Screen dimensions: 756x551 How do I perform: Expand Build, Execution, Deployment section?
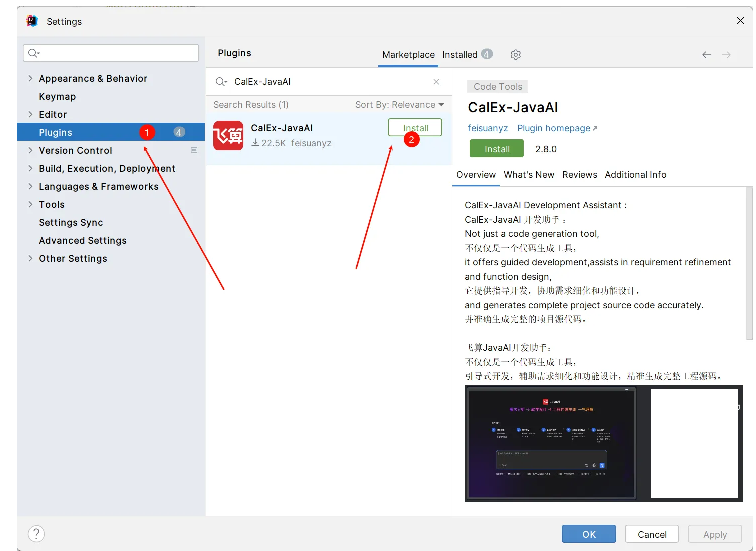click(x=30, y=168)
